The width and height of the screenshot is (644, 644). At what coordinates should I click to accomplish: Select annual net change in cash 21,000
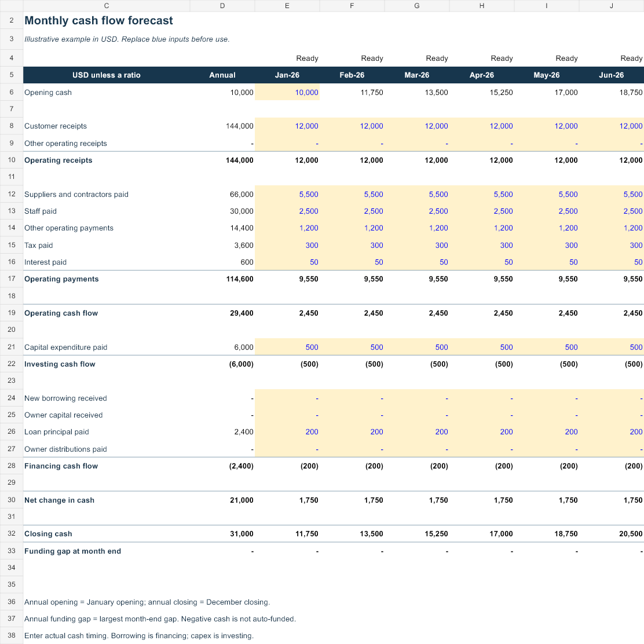click(222, 500)
